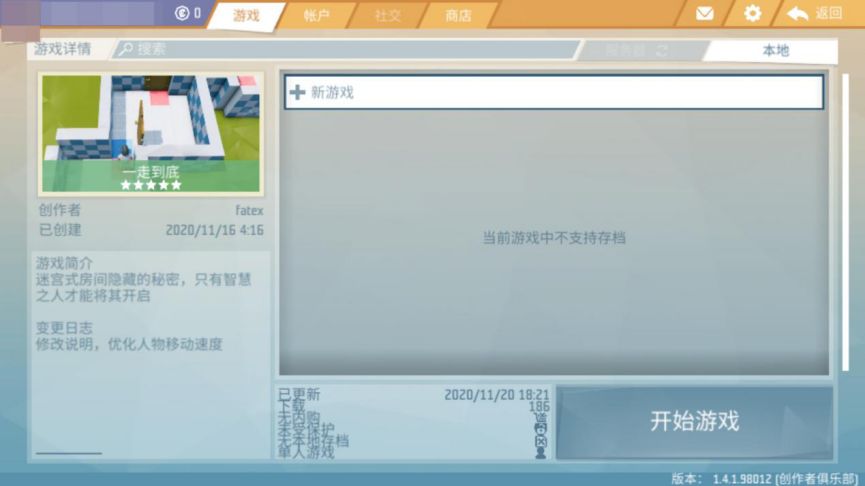The height and width of the screenshot is (486, 865).
Task: Click the 已更新 label
Action: pyautogui.click(x=299, y=394)
